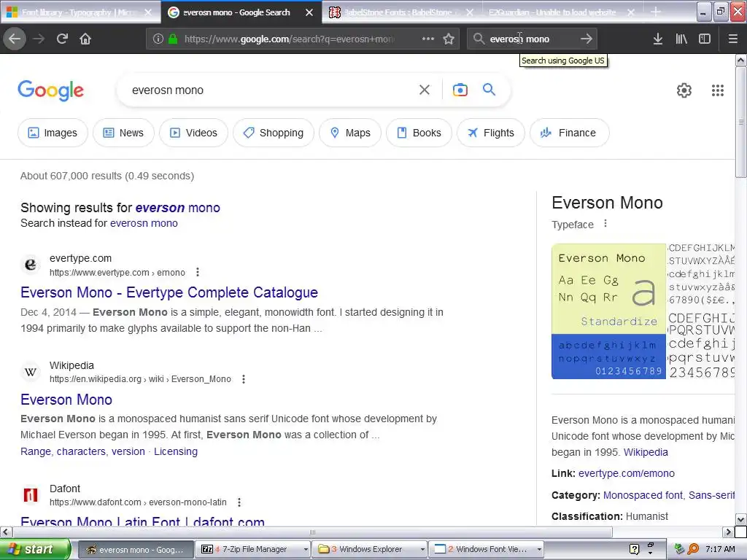Toggle the sidebar icon in toolbar
The image size is (747, 560).
pyautogui.click(x=705, y=39)
